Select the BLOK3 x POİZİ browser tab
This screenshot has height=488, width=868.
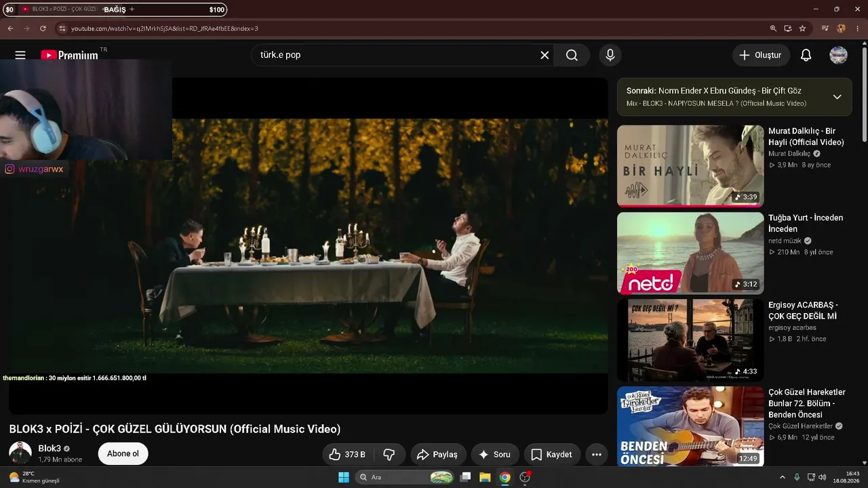65,9
